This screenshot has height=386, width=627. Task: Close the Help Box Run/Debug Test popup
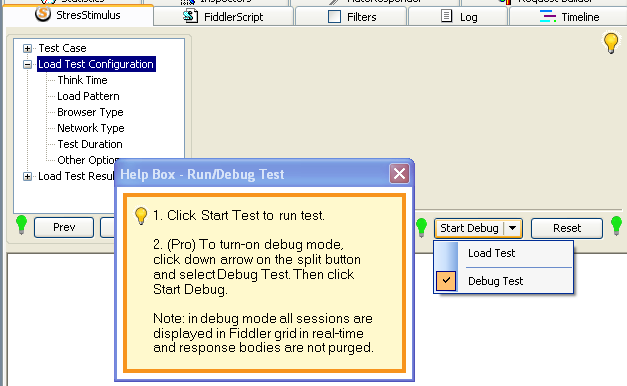[399, 174]
